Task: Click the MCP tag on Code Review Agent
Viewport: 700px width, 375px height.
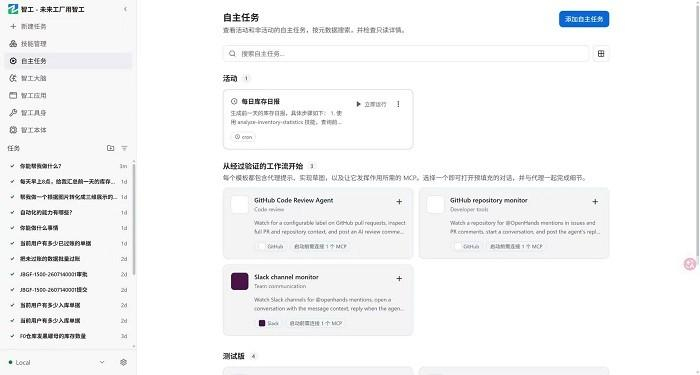Action: click(x=321, y=246)
